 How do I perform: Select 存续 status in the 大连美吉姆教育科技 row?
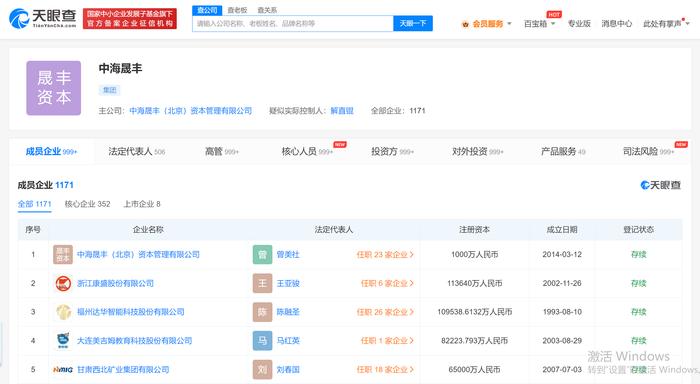point(638,340)
